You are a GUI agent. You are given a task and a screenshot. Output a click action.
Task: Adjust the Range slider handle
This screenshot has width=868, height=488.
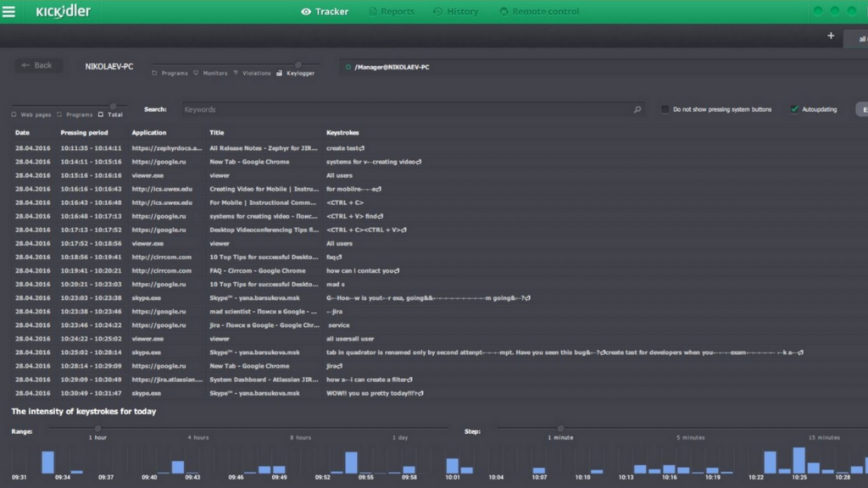[98, 428]
